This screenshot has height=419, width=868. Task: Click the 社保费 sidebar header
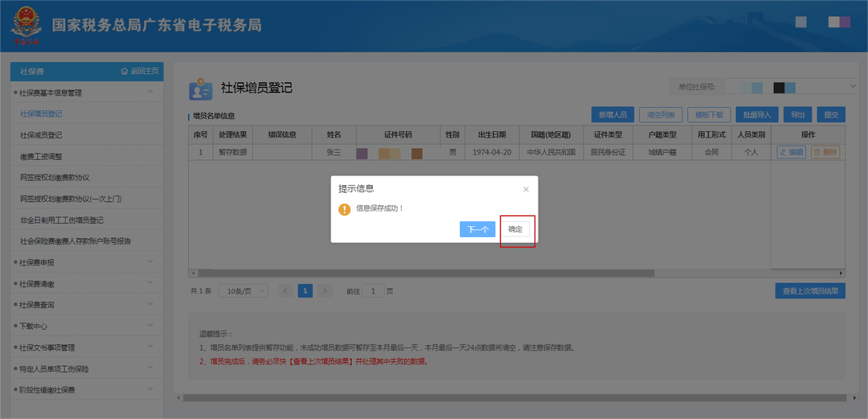(x=32, y=72)
